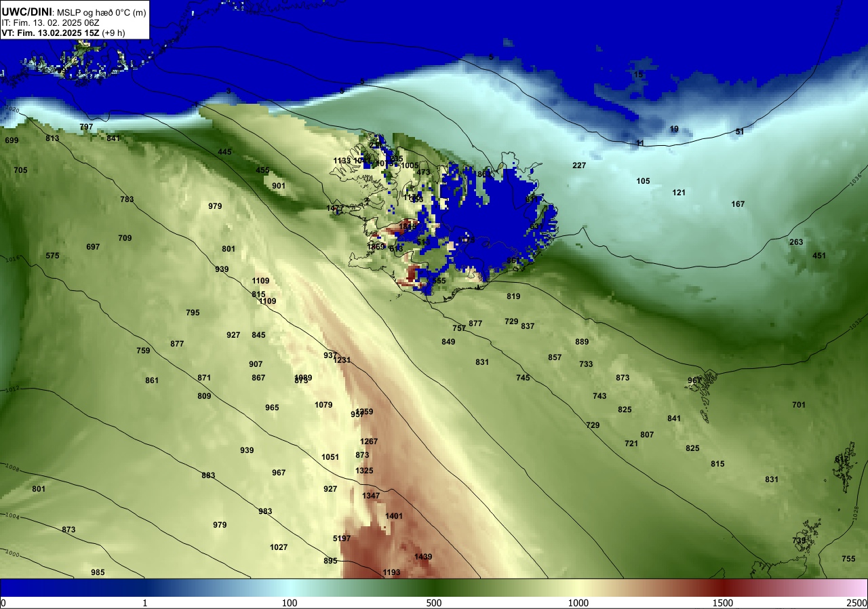Click the map value 1267

369,441
